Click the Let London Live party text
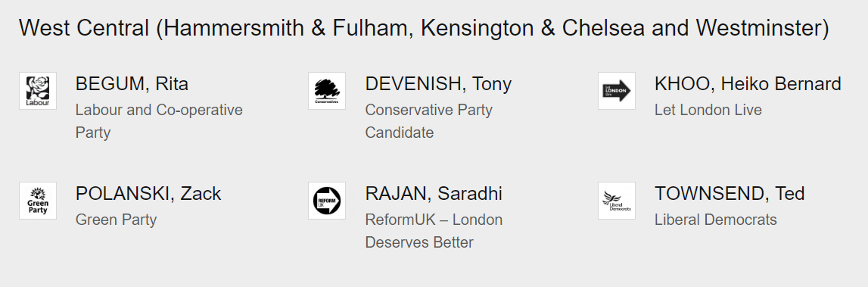The width and height of the screenshot is (868, 287). pos(708,111)
